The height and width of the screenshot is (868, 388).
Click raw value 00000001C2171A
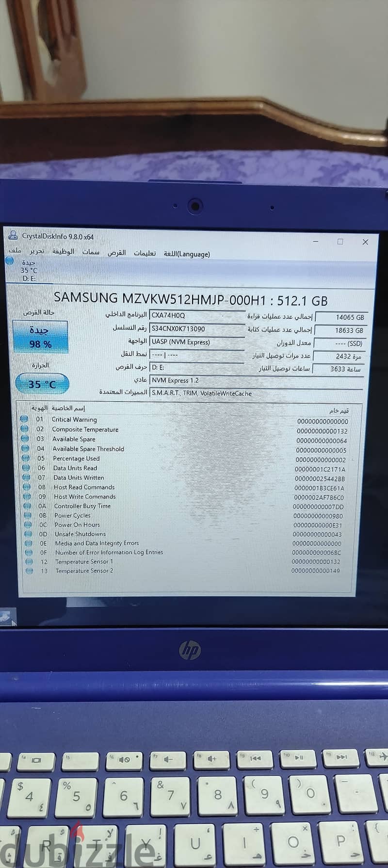click(320, 469)
